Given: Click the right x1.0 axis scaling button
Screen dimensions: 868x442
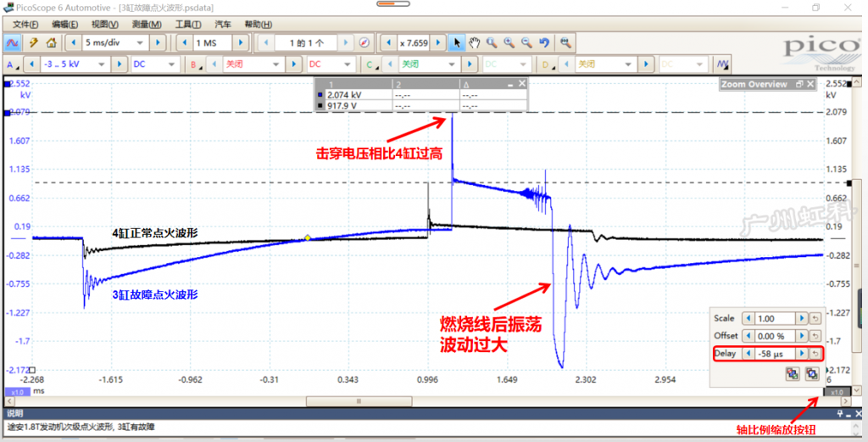Looking at the screenshot, I should click(836, 392).
